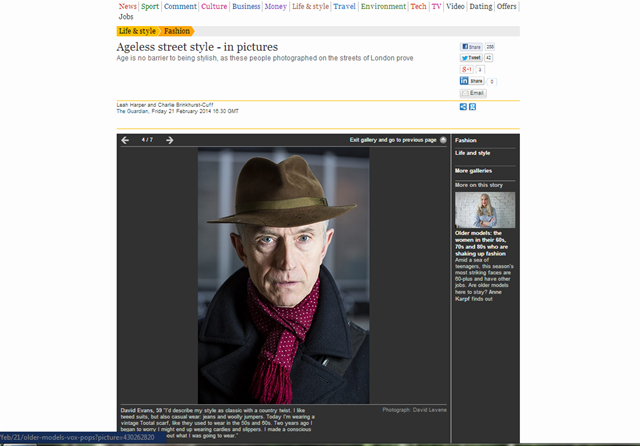Click the blue share icon below Email
Image resolution: width=640 pixels, height=446 pixels.
pyautogui.click(x=463, y=107)
